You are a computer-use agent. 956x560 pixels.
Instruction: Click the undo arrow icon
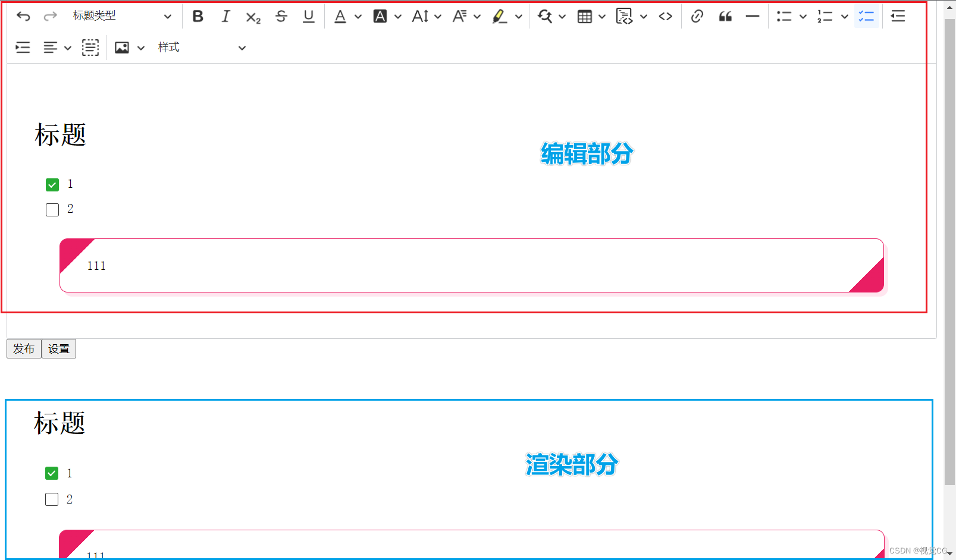click(23, 16)
